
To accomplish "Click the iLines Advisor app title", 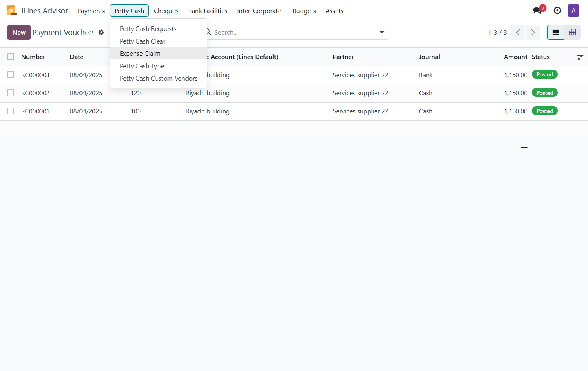I will (x=45, y=11).
